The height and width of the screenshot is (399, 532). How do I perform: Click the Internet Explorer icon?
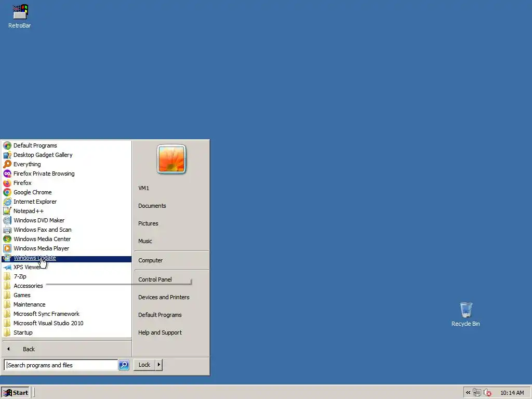7,202
